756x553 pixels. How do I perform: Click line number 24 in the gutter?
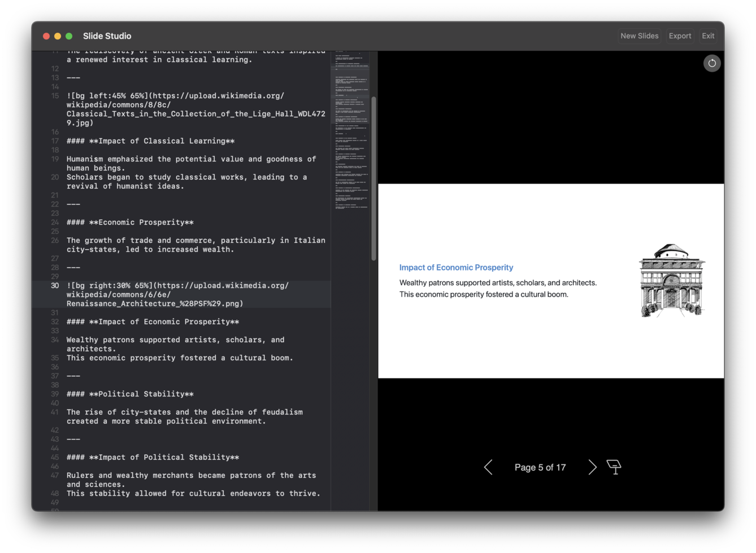coord(55,222)
